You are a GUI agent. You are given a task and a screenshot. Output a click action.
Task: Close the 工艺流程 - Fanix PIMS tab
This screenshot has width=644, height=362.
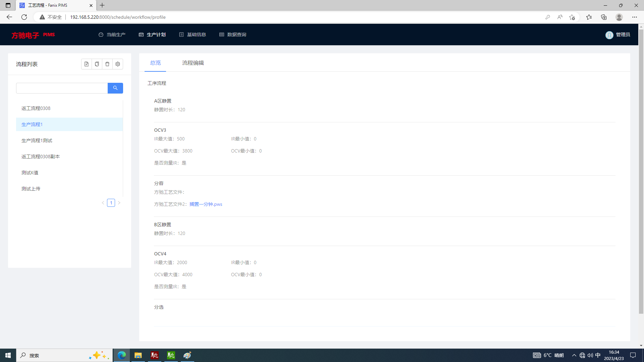[91, 5]
